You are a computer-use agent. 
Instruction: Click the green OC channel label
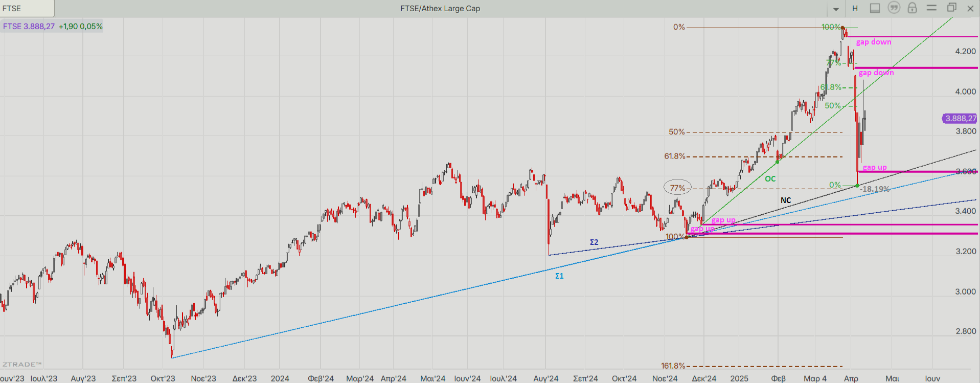click(770, 178)
